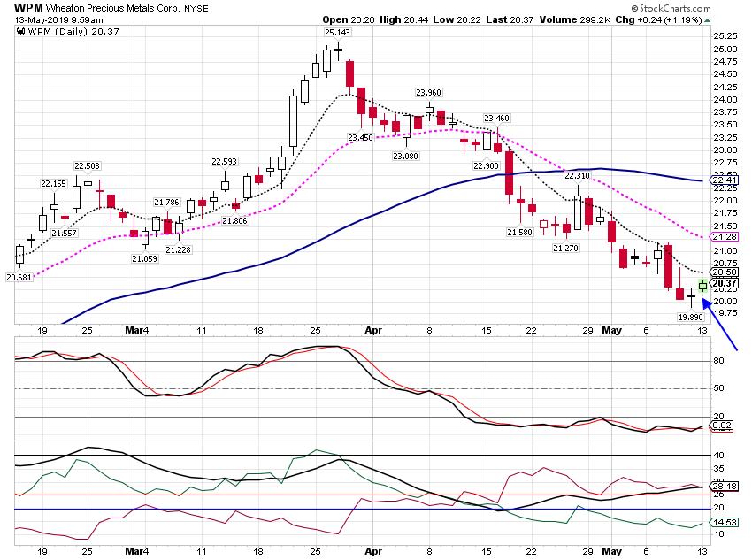The image size is (752, 560).
Task: Click the 22.900 price label
Action: pyautogui.click(x=486, y=166)
